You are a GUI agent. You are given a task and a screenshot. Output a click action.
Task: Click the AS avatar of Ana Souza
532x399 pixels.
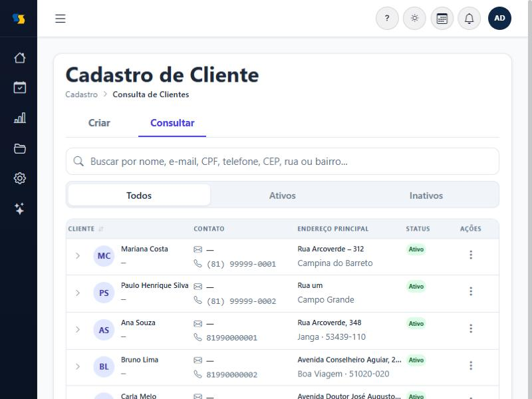click(104, 330)
